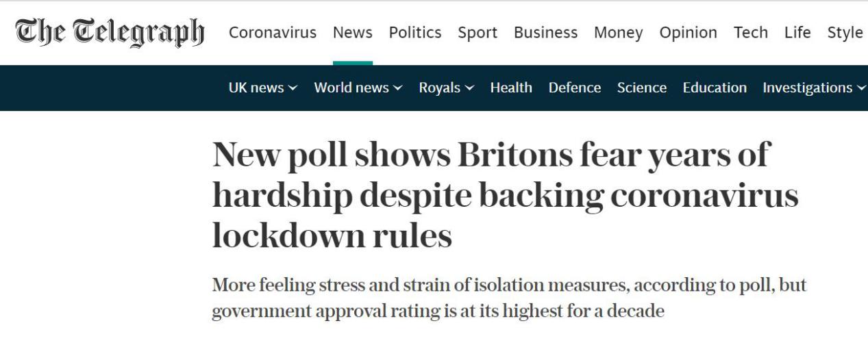
Task: Open the Money section
Action: [618, 33]
